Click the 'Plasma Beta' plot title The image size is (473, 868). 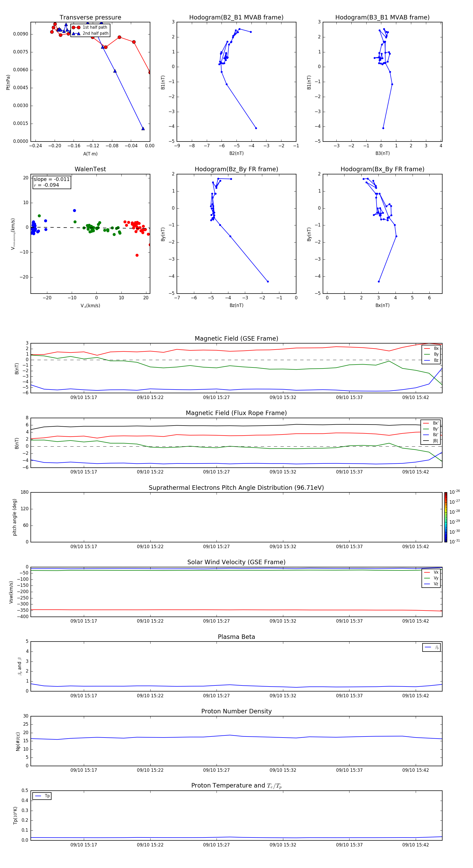click(236, 637)
